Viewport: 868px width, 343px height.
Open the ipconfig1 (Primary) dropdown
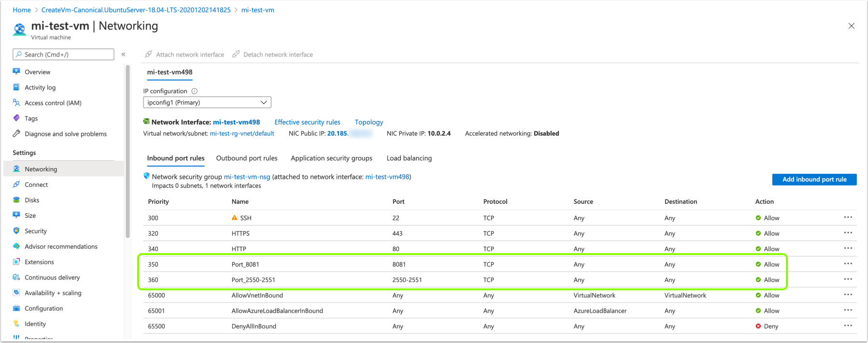207,102
